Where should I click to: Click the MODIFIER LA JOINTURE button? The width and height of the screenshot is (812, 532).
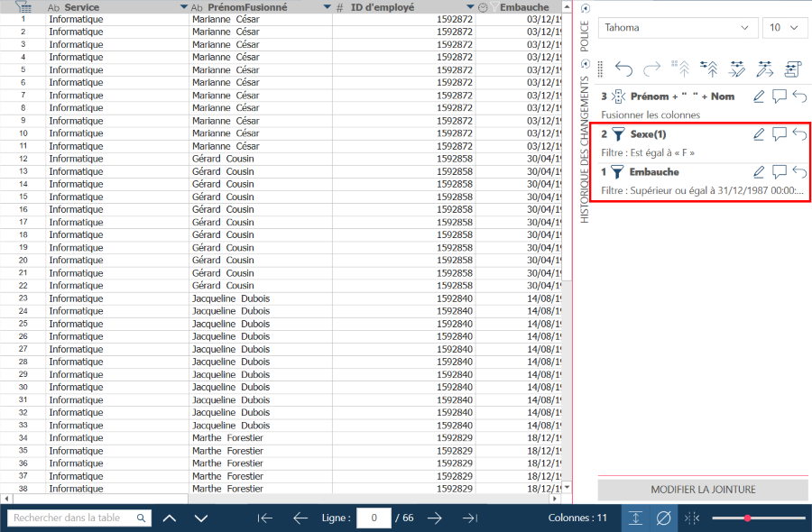703,490
